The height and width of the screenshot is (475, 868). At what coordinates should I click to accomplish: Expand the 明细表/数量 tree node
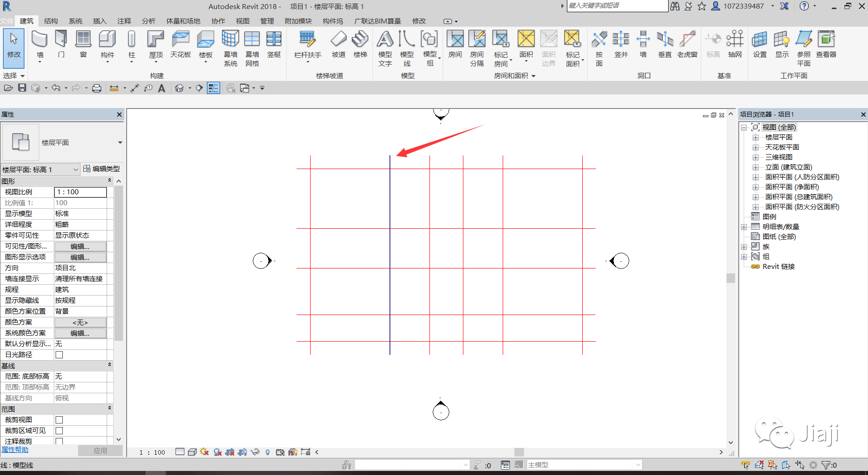point(744,227)
